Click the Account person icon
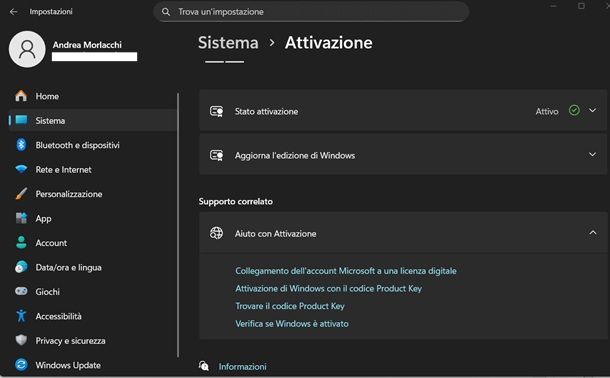The image size is (610, 378). (x=21, y=243)
